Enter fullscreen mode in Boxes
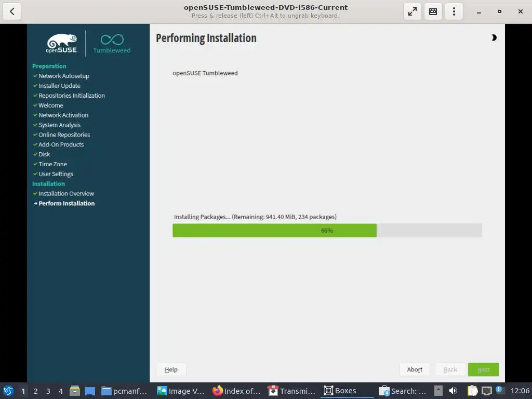Image resolution: width=532 pixels, height=399 pixels. [412, 11]
